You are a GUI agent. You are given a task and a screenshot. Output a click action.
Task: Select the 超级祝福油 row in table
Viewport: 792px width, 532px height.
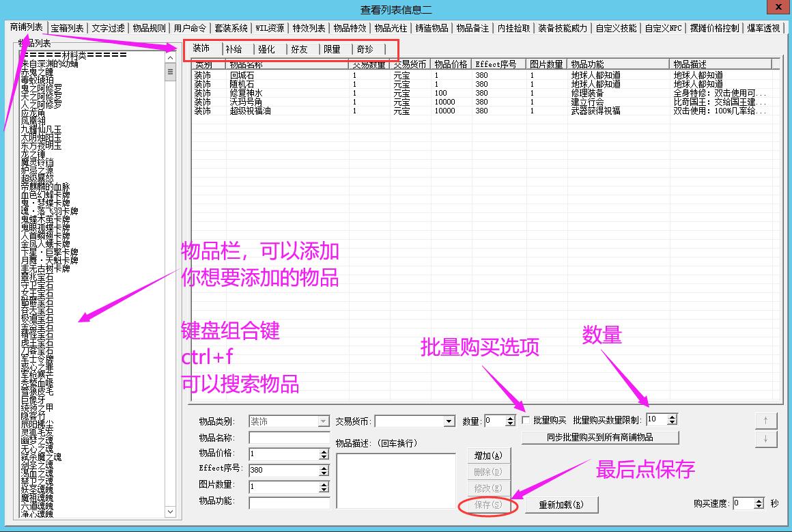click(x=250, y=111)
